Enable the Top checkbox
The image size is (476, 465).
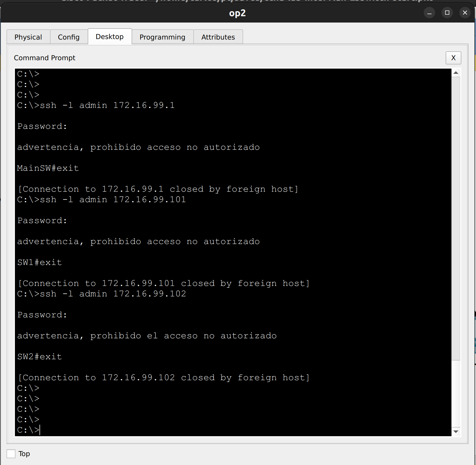pos(11,454)
